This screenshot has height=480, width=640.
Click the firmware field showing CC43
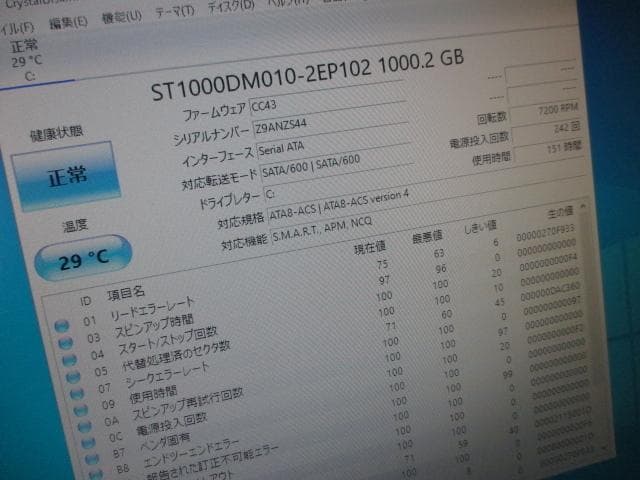327,100
